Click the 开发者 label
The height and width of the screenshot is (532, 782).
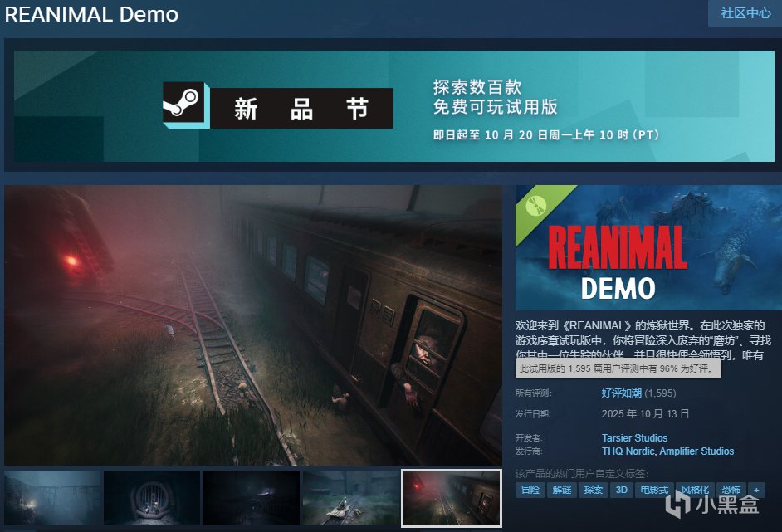click(x=529, y=437)
